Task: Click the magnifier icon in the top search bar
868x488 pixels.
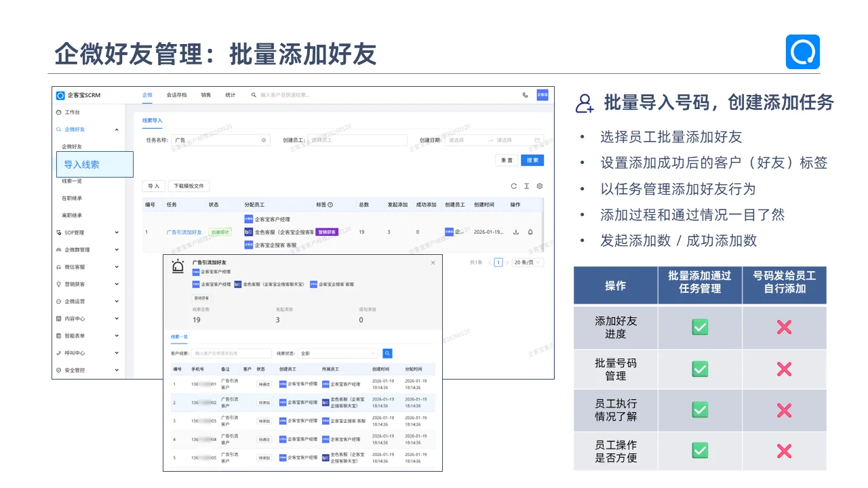Action: [x=254, y=95]
